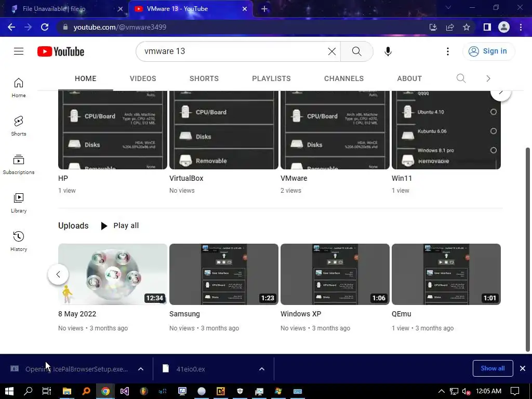
Task: Open YouTube settings three-dot menu
Action: click(447, 51)
